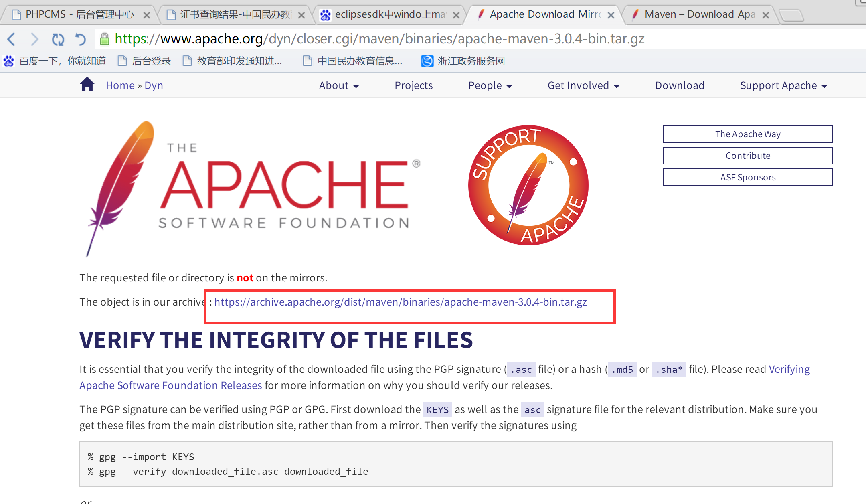Click the browser back arrow
Screen dimensions: 866x504
coord(12,39)
